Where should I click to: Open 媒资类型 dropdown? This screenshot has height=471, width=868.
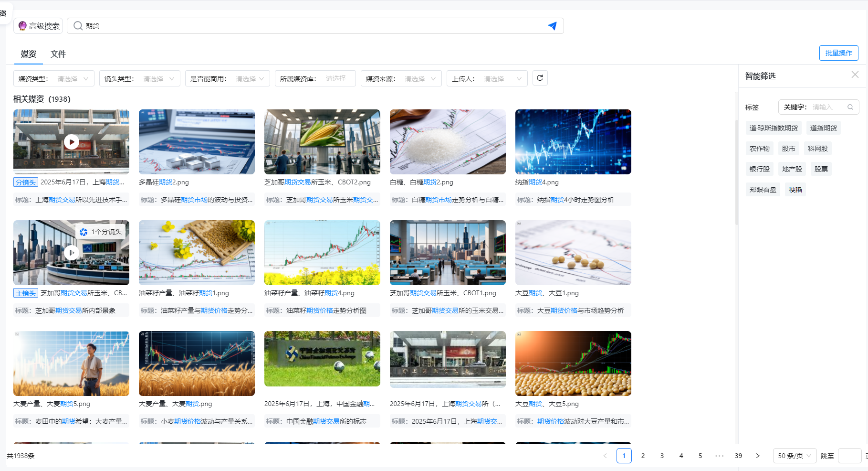54,78
